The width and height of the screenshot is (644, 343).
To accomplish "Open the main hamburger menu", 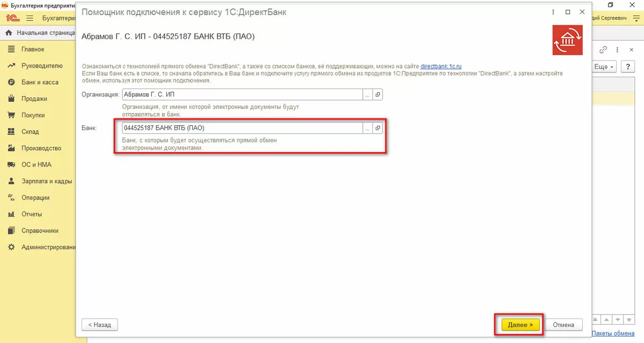I will (30, 18).
